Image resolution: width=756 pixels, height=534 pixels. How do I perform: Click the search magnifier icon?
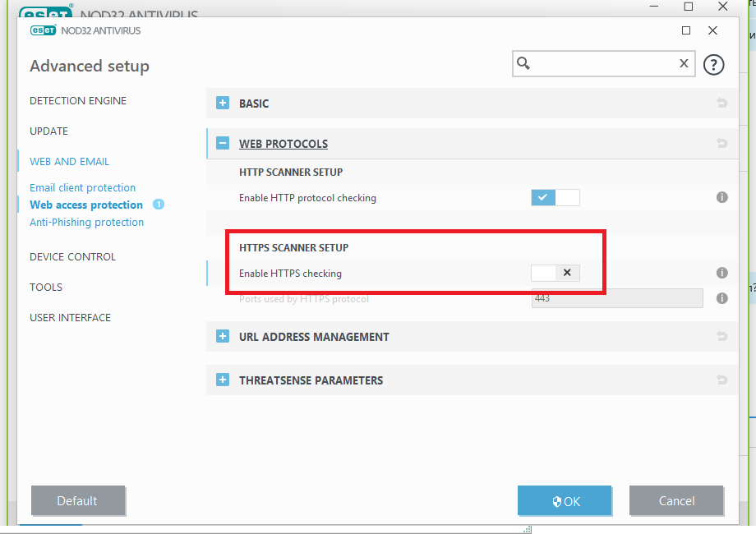click(x=523, y=64)
